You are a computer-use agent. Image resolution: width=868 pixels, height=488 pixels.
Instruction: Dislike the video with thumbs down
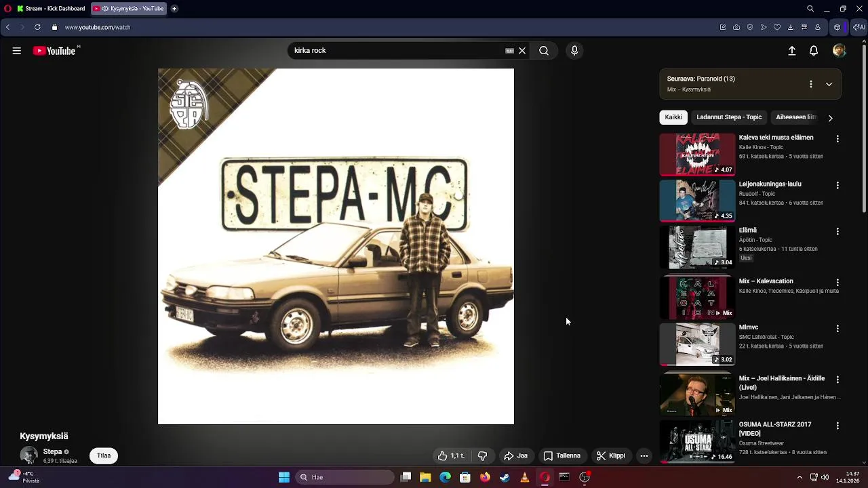[x=483, y=456]
